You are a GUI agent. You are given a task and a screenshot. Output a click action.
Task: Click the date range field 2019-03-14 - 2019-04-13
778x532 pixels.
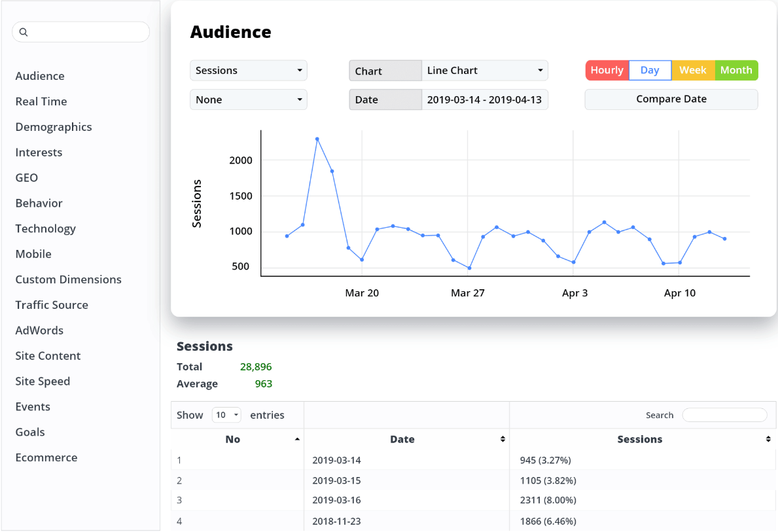[x=485, y=99]
